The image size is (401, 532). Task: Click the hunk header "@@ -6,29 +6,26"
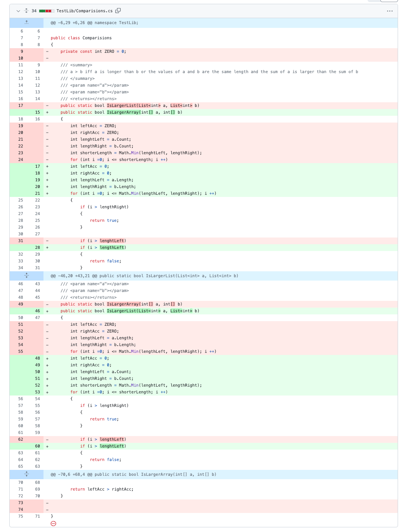click(76, 22)
